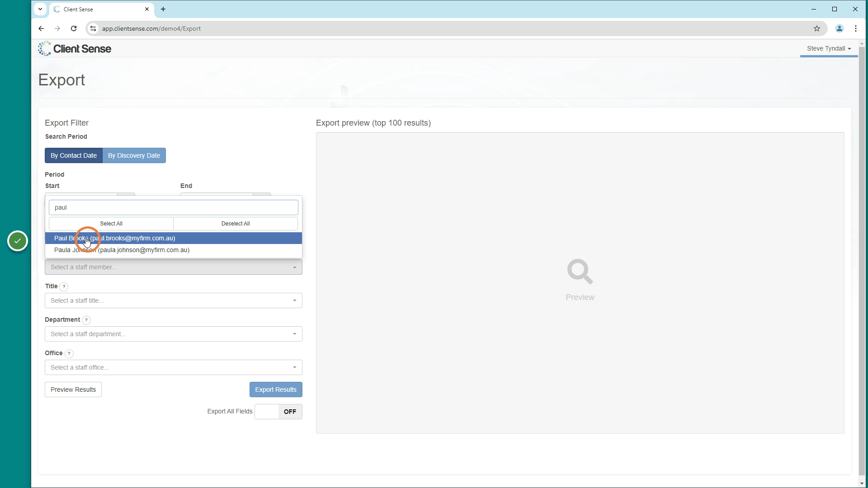Image resolution: width=868 pixels, height=488 pixels.
Task: Select By Discovery Date option
Action: tap(134, 155)
